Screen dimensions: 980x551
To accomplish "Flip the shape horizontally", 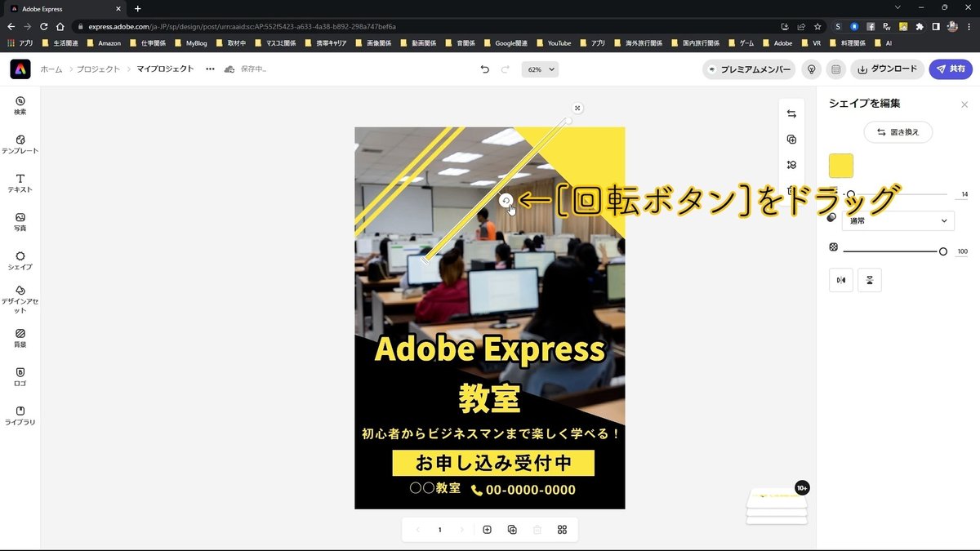I will [x=840, y=280].
